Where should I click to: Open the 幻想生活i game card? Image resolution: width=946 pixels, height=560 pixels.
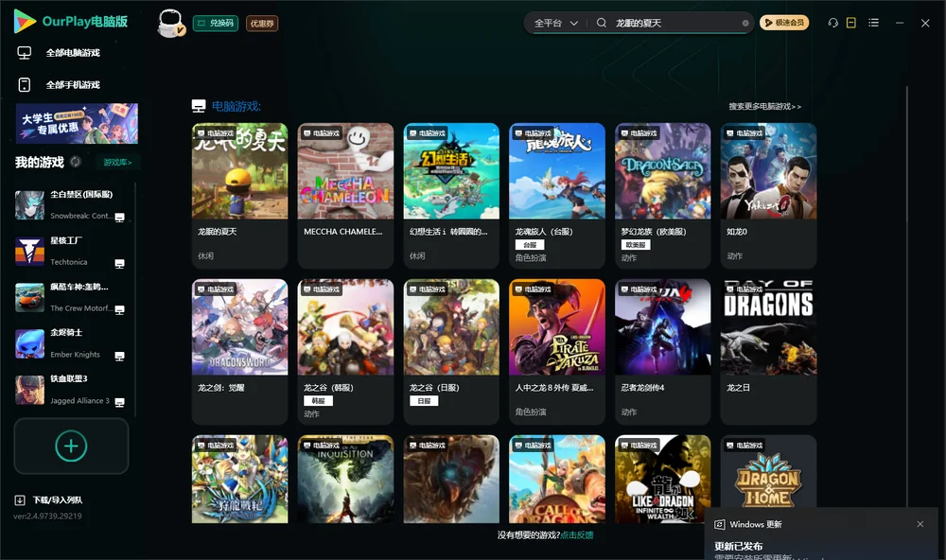(x=451, y=196)
